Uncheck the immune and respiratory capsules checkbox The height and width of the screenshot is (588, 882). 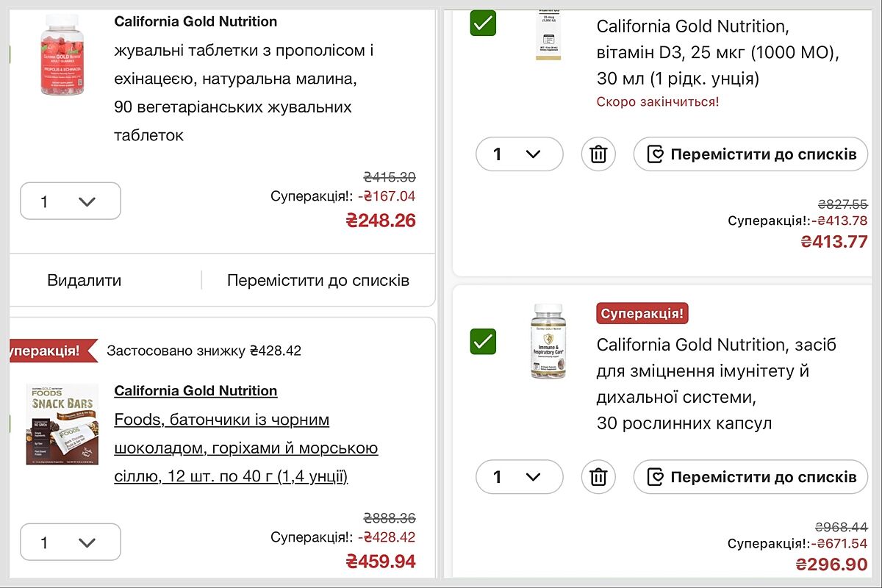click(x=483, y=341)
